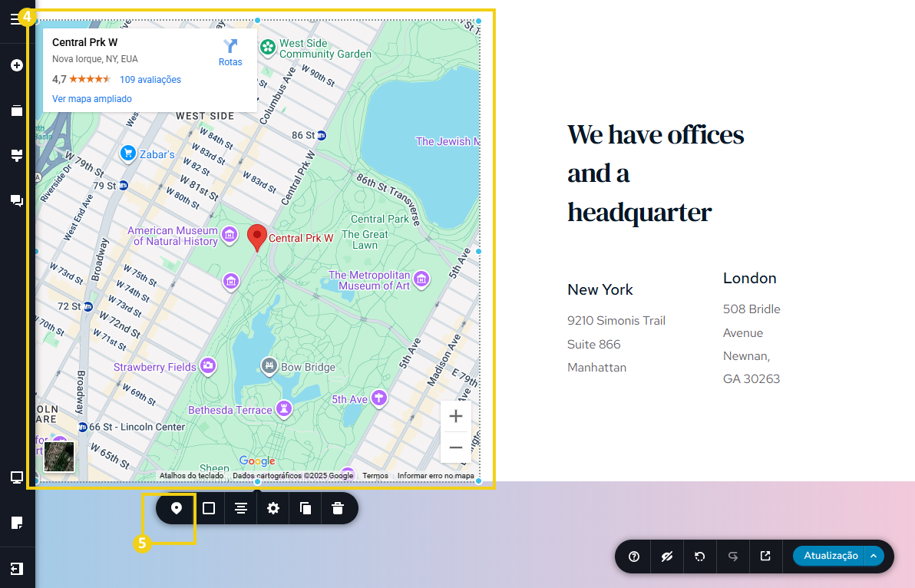This screenshot has width=915, height=588.
Task: Click Informar erro no mapa link
Action: point(436,476)
